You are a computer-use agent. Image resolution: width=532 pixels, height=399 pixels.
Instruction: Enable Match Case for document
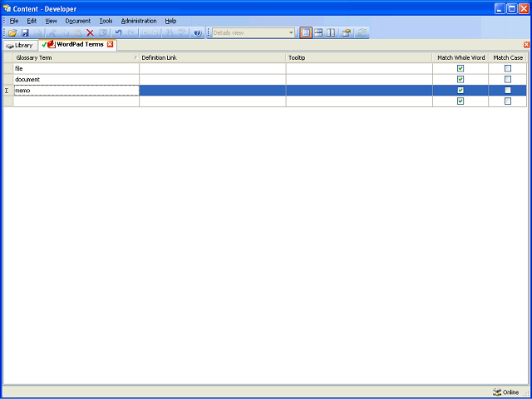(508, 80)
